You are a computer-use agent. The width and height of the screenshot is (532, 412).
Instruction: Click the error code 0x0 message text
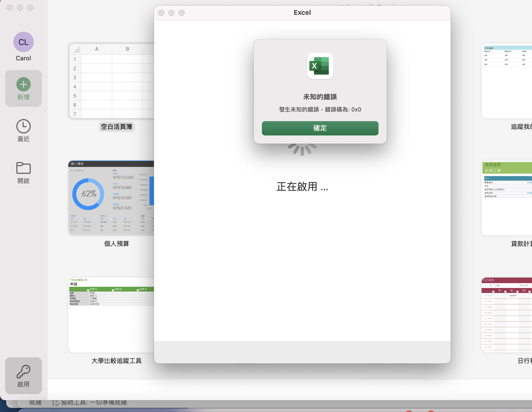click(320, 109)
